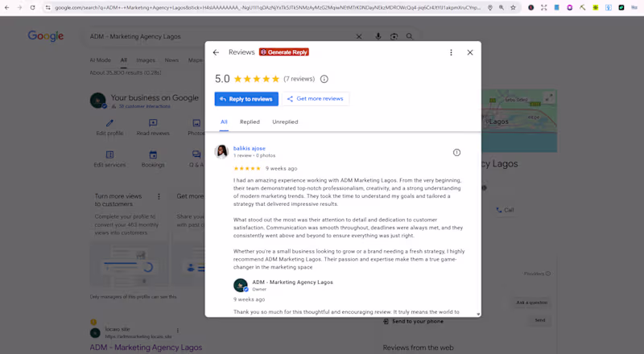Viewport: 644px width, 354px height.
Task: Click Ask a question button
Action: pyautogui.click(x=531, y=303)
